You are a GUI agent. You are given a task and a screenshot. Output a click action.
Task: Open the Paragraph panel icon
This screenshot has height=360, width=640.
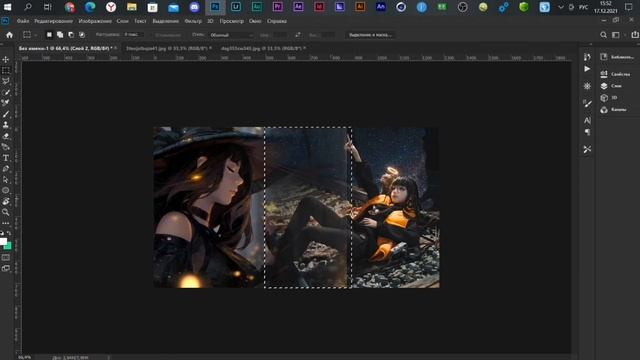pyautogui.click(x=587, y=132)
